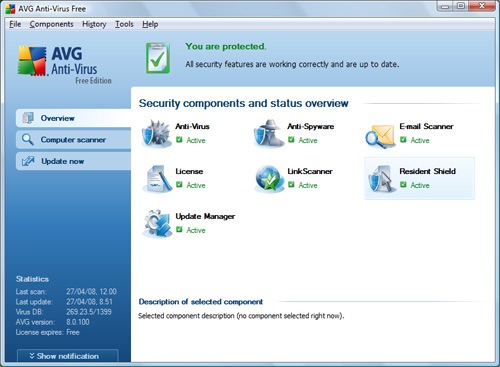Open the E-mail Scanner envelope icon
The height and width of the screenshot is (367, 500).
(380, 135)
